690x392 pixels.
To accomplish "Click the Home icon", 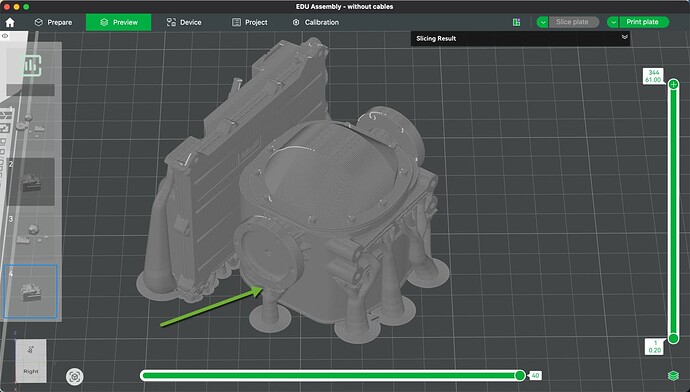I will (x=10, y=22).
